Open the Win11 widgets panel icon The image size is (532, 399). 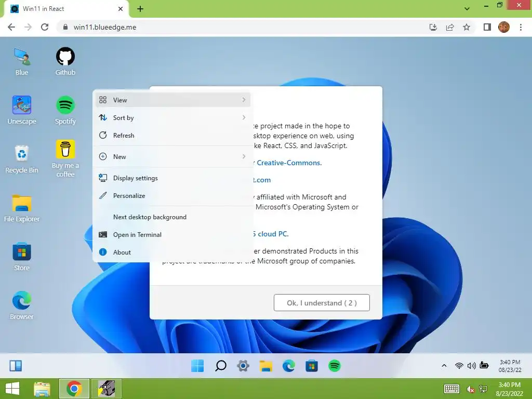coord(16,366)
